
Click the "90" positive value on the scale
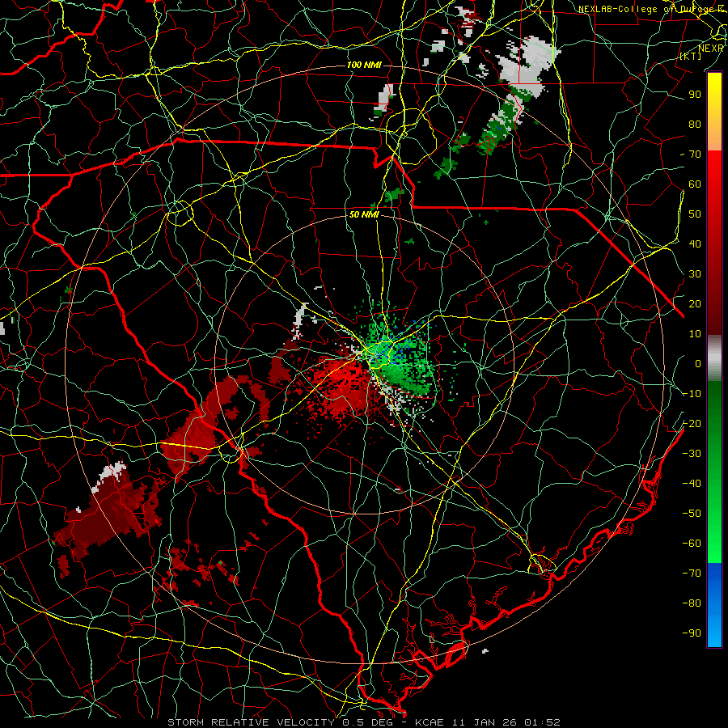click(x=695, y=95)
